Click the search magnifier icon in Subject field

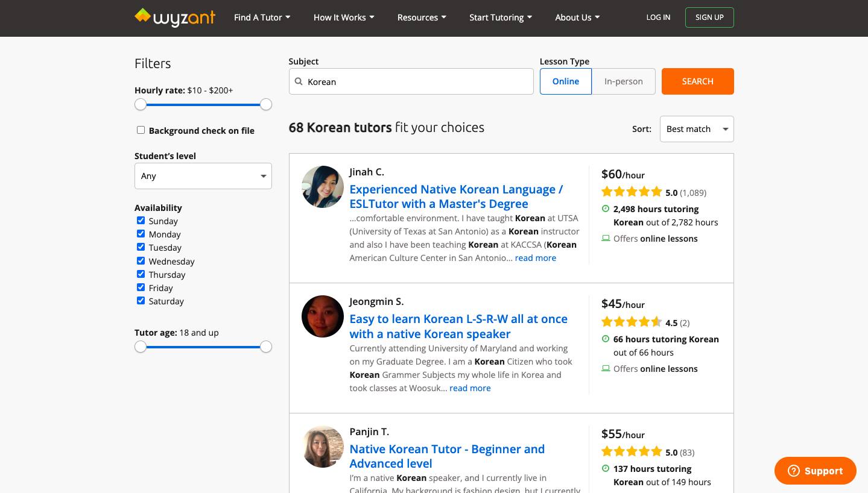(x=299, y=82)
